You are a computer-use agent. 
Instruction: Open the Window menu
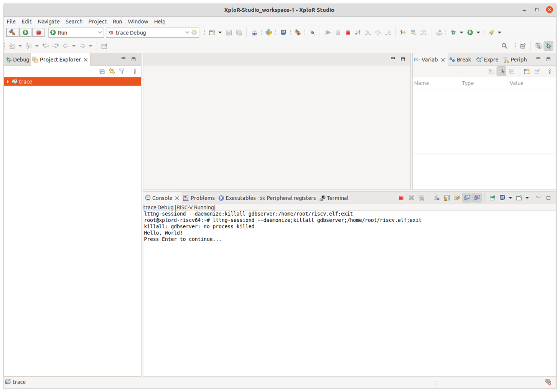point(138,21)
